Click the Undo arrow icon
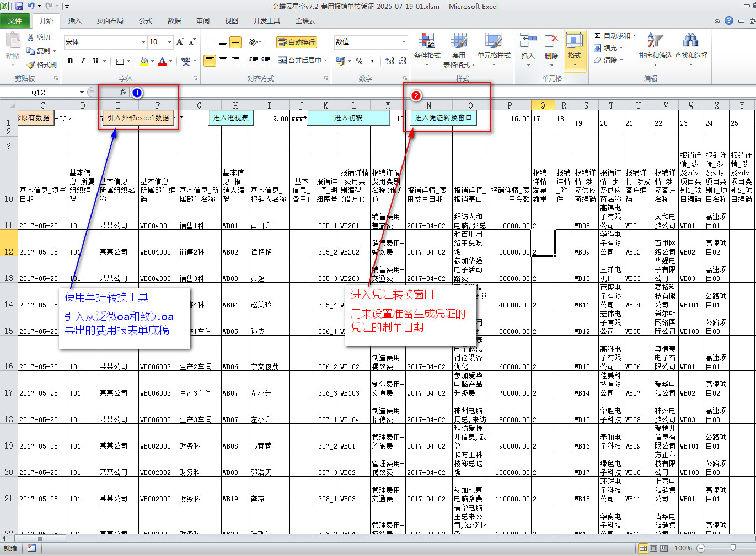Image resolution: width=756 pixels, height=556 pixels. (31, 7)
